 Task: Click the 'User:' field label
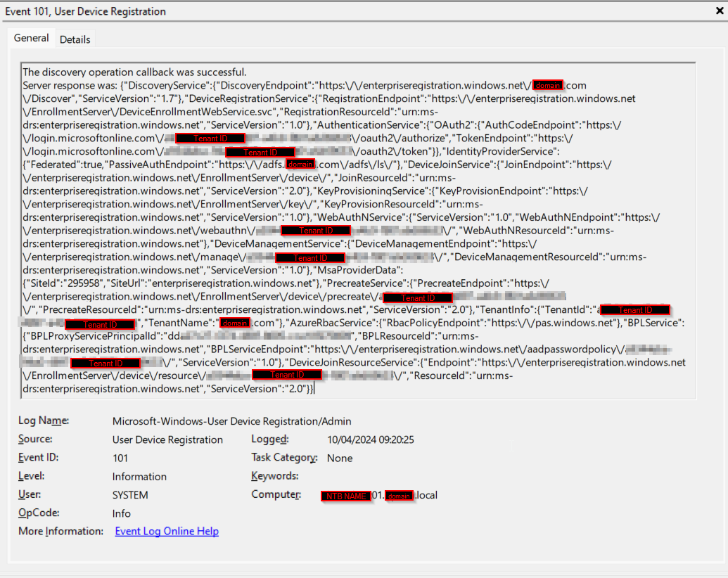(x=30, y=494)
